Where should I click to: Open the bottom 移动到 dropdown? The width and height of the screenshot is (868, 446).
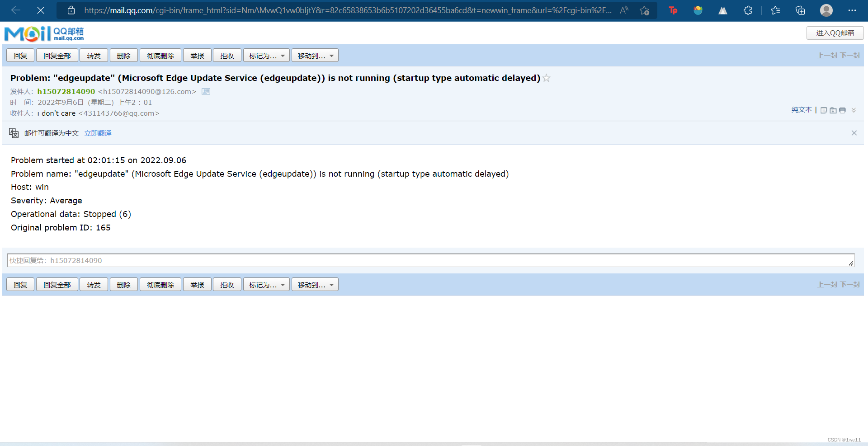click(x=315, y=285)
